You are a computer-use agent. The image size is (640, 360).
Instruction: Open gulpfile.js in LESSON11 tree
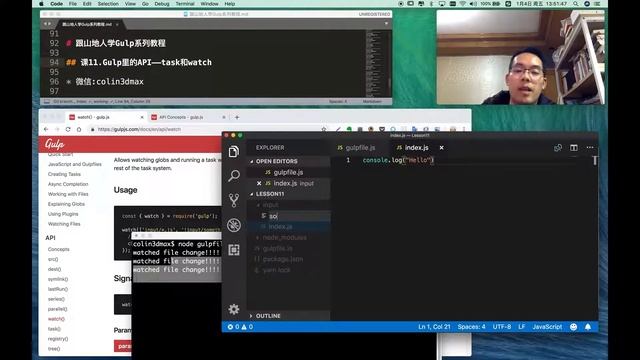278,248
